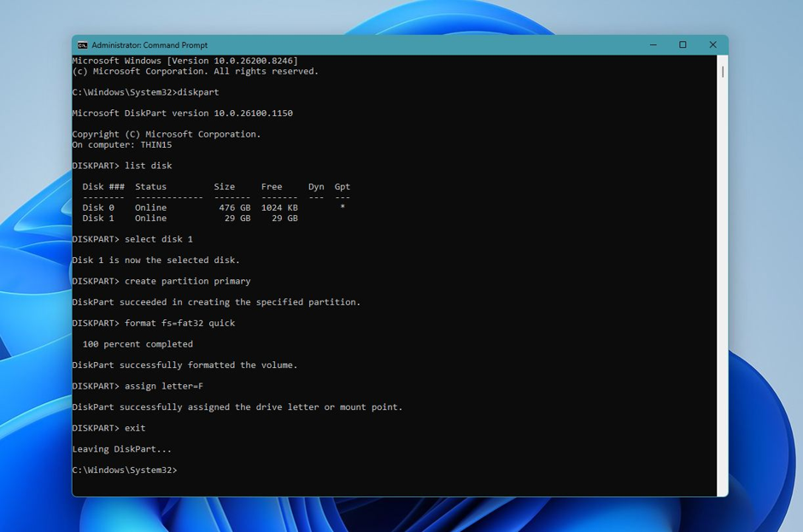Click the vertical scrollbar thumb

pos(723,72)
